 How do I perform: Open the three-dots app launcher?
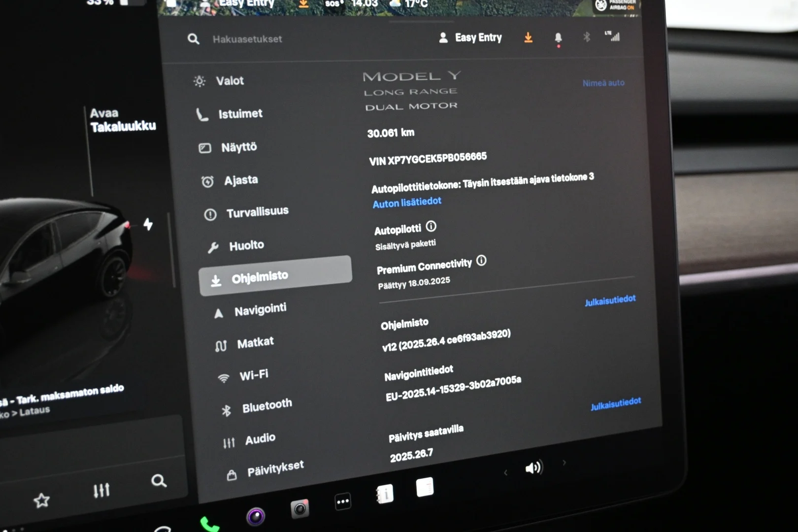point(343,501)
